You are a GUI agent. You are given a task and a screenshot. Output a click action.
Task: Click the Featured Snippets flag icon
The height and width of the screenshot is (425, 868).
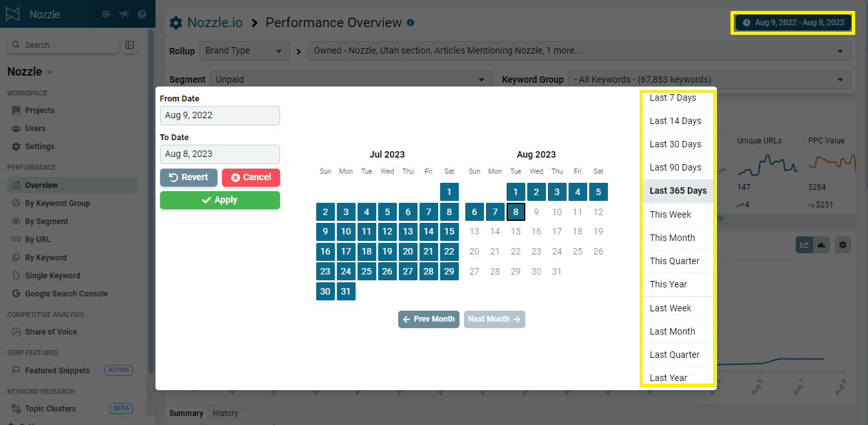click(16, 371)
